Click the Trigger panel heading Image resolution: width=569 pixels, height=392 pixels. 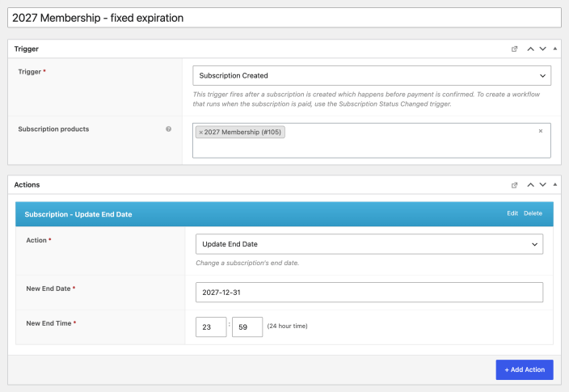click(26, 49)
